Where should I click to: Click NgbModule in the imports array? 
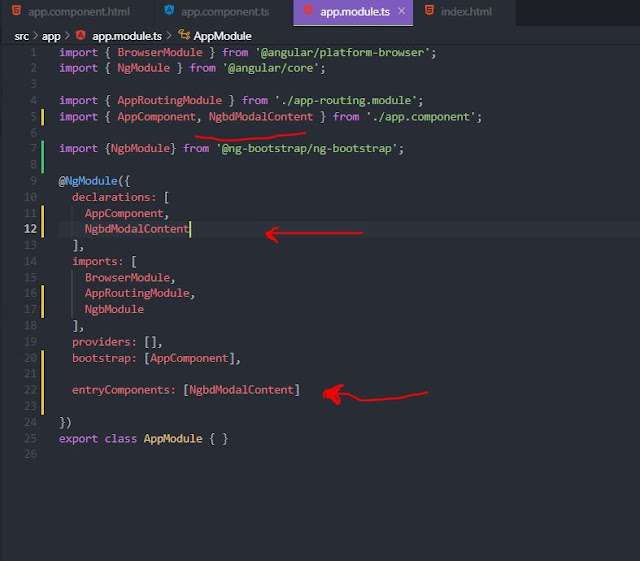point(114,309)
